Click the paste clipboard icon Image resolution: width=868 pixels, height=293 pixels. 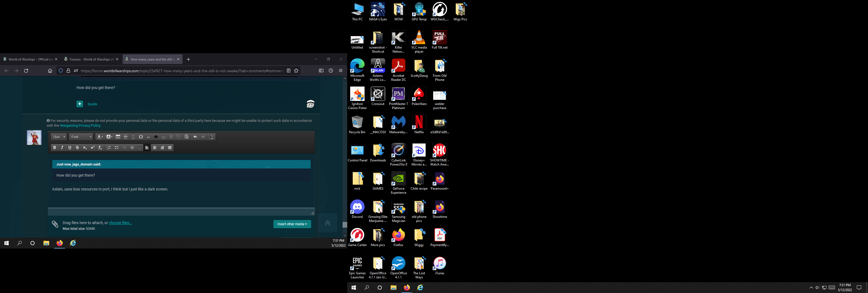click(x=186, y=137)
